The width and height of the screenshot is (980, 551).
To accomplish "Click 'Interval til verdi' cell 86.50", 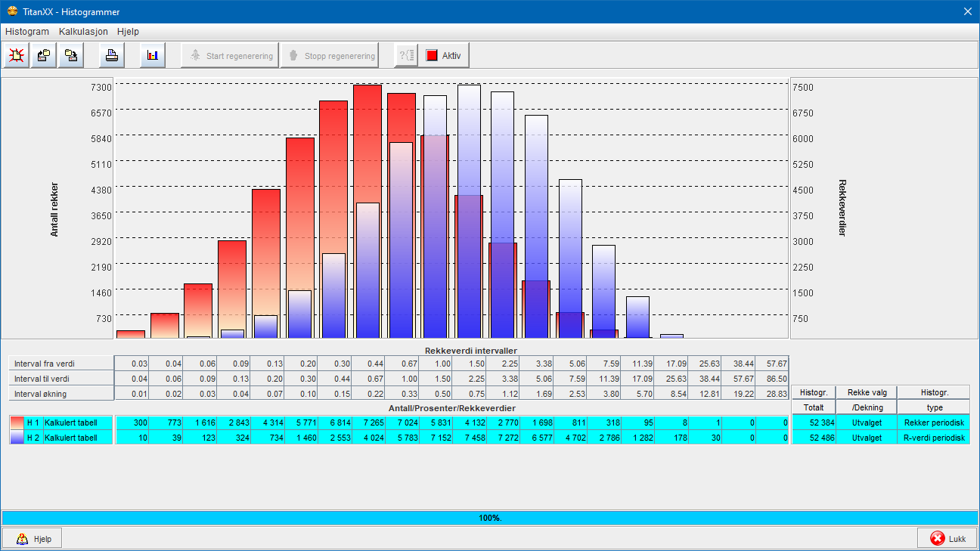I will click(x=774, y=379).
